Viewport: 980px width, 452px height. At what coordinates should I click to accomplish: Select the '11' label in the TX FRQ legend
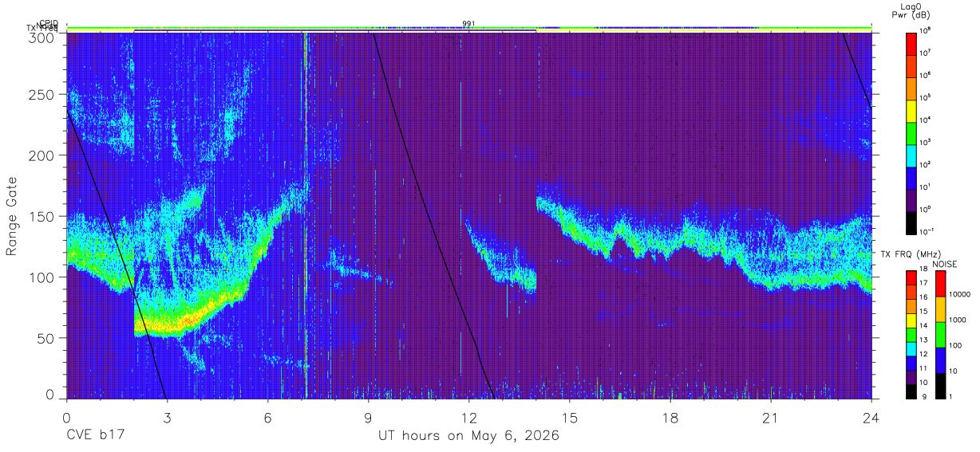(923, 368)
